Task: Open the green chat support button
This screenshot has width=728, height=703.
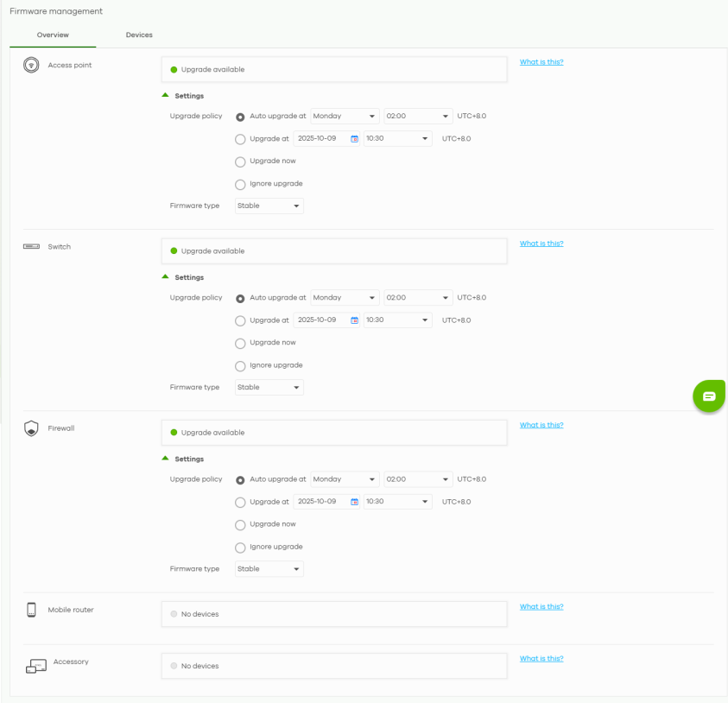Action: 708,396
